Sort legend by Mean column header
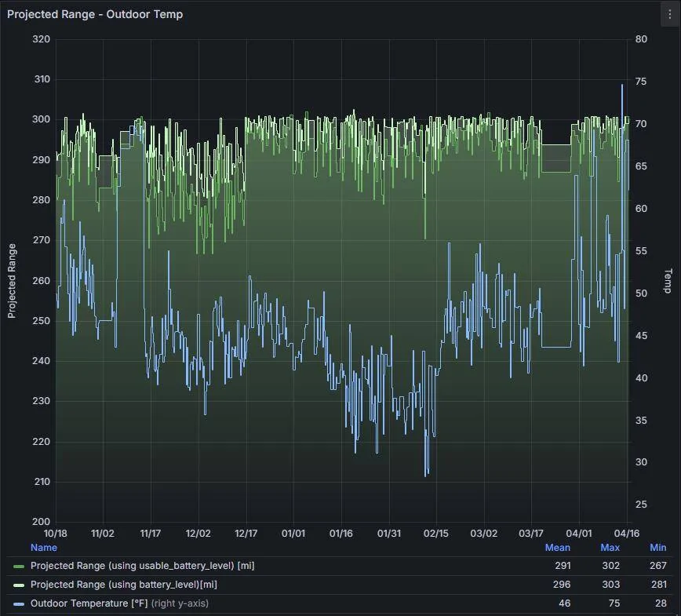Viewport: 681px width, 616px height. pos(558,548)
